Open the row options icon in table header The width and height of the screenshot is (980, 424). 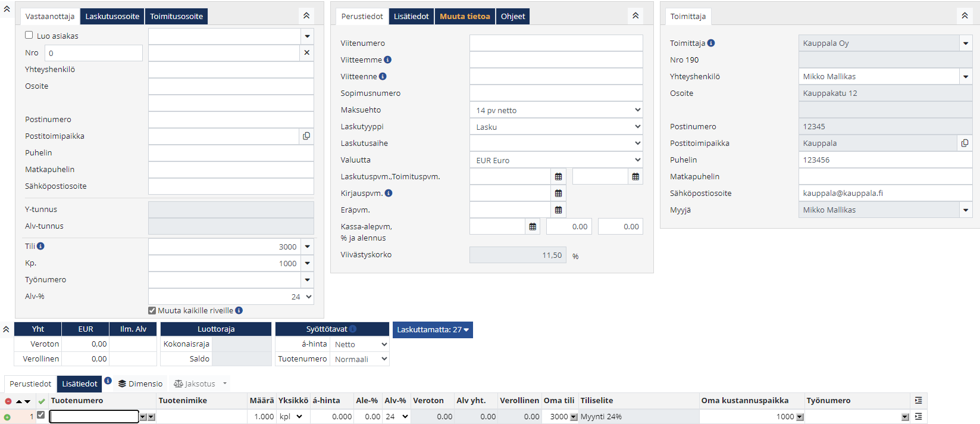point(918,401)
